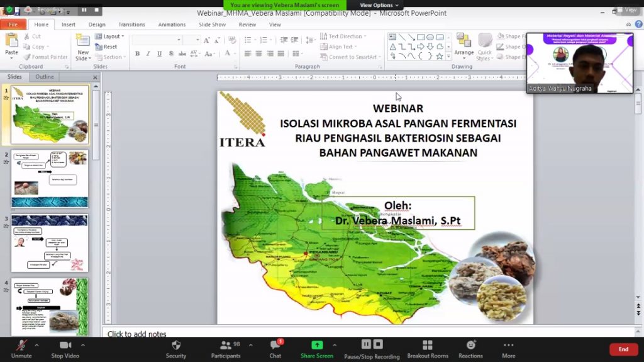Justify the text

[281, 54]
